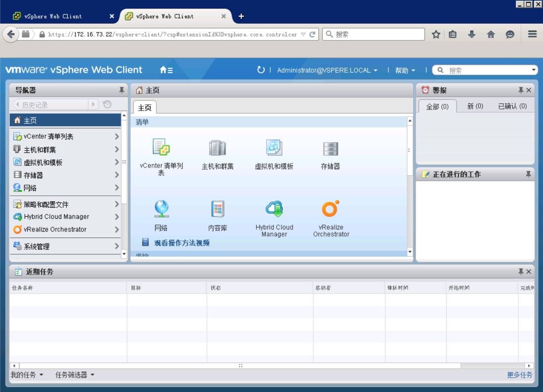Open VMs and Templates icon in main pane

(x=274, y=148)
